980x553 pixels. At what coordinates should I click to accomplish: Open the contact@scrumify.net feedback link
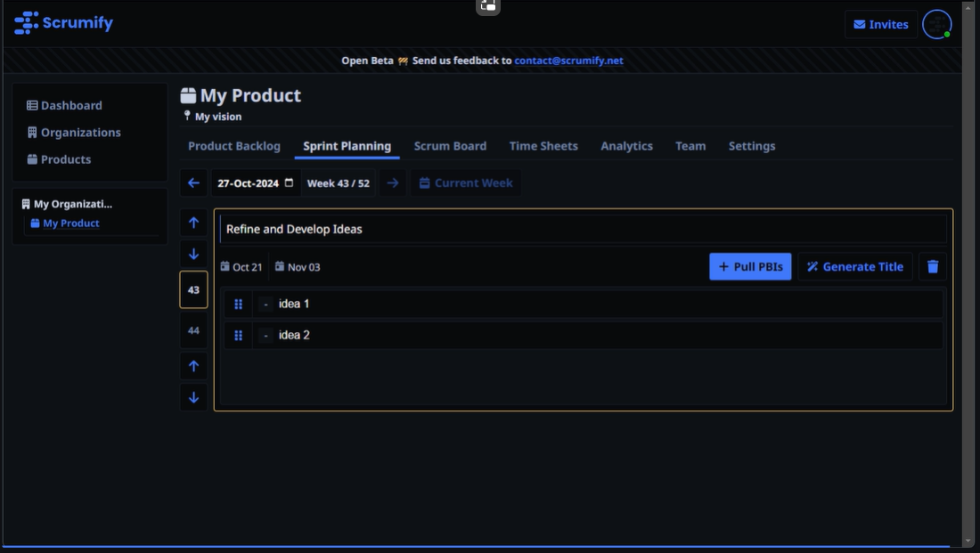coord(568,61)
